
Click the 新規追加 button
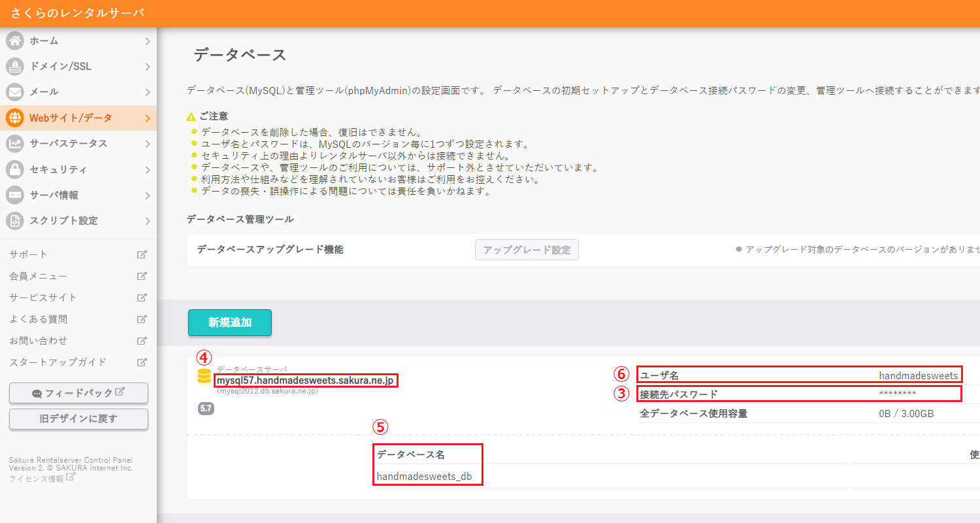[x=230, y=322]
